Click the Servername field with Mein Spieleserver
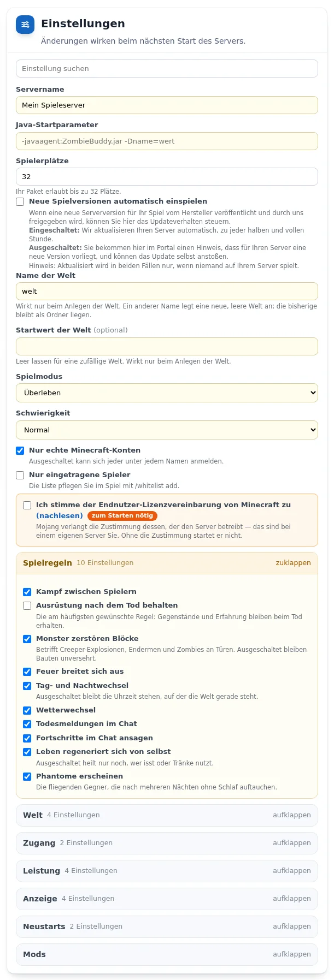 click(x=167, y=105)
